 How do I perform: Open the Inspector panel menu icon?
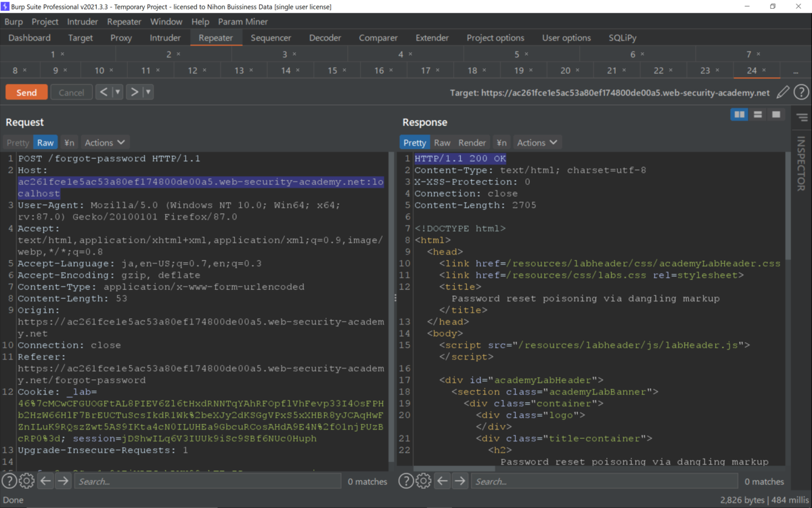[802, 117]
